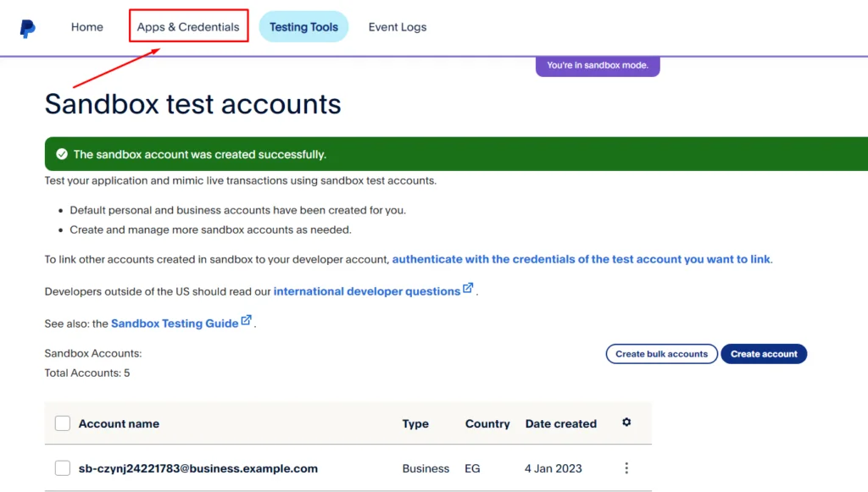The width and height of the screenshot is (868, 492).
Task: Select the Testing Tools tab
Action: pyautogui.click(x=303, y=26)
